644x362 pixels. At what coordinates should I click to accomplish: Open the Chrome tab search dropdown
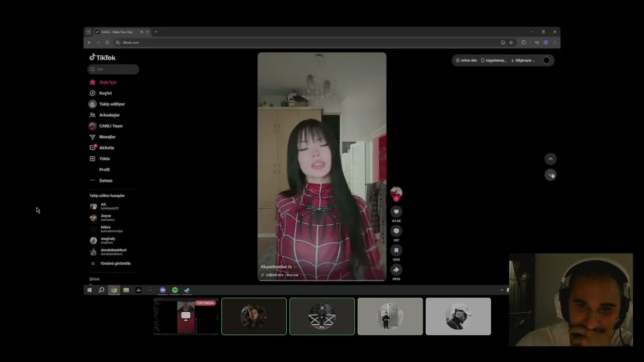click(88, 32)
